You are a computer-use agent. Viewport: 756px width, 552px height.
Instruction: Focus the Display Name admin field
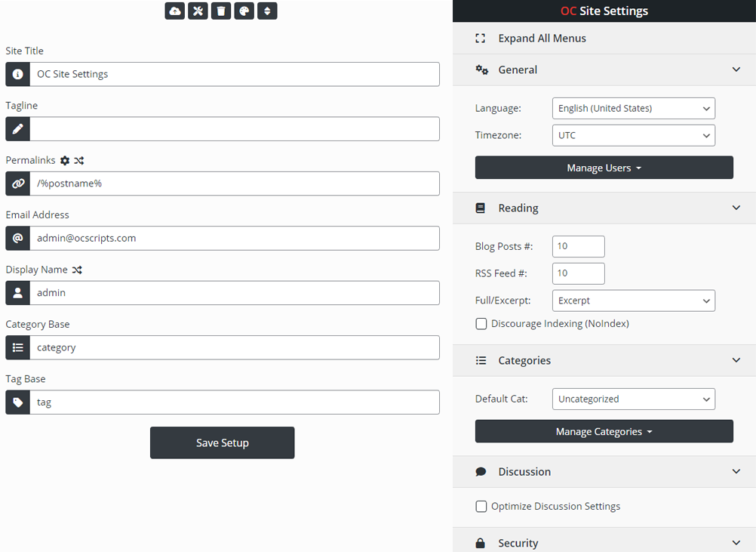click(235, 293)
